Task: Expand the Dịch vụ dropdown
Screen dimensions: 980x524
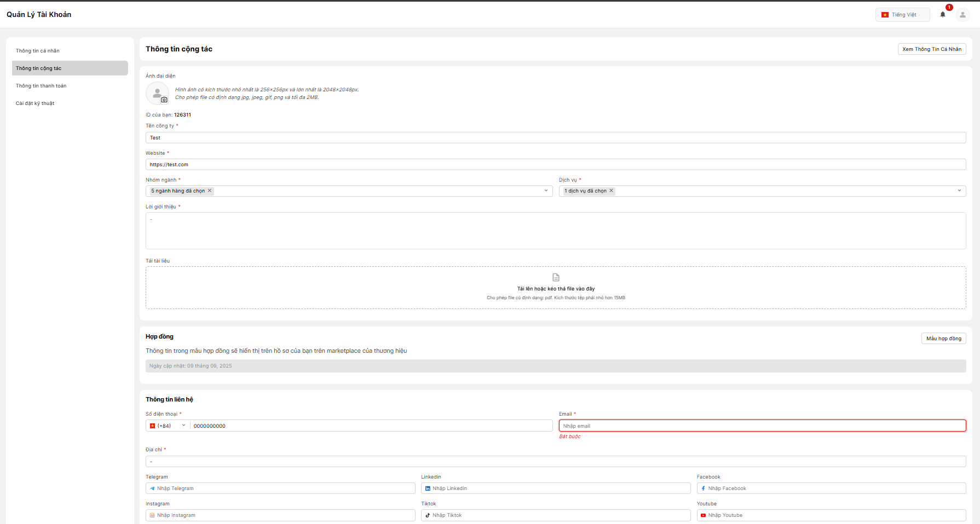Action: pyautogui.click(x=959, y=191)
